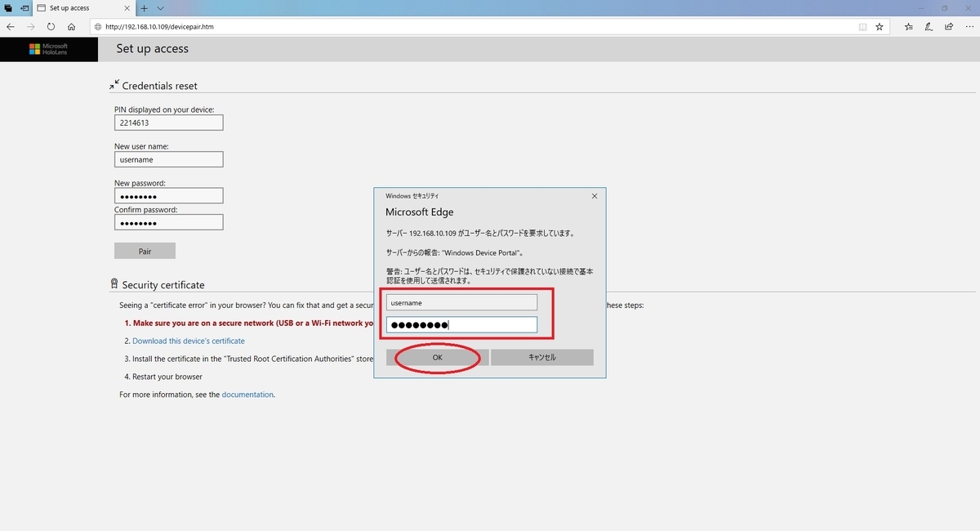Click the dialog username field
Viewport: 980px width, 531px height.
coord(461,302)
